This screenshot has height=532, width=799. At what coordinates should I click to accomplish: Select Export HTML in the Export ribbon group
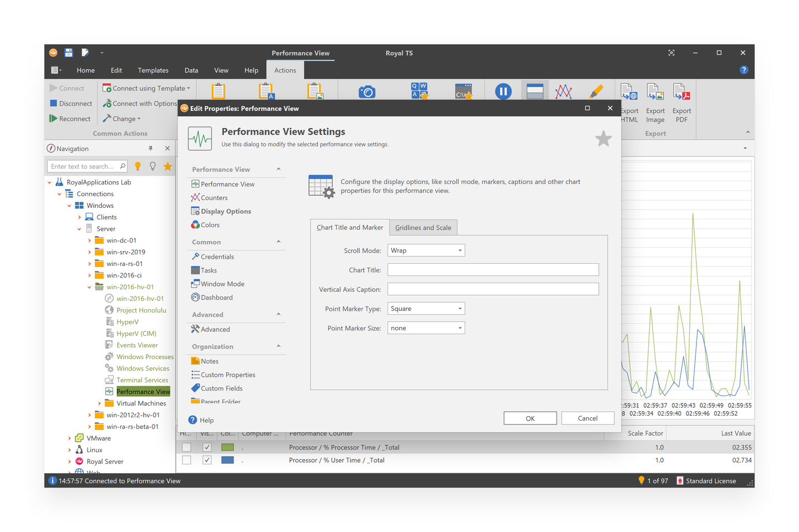(629, 102)
